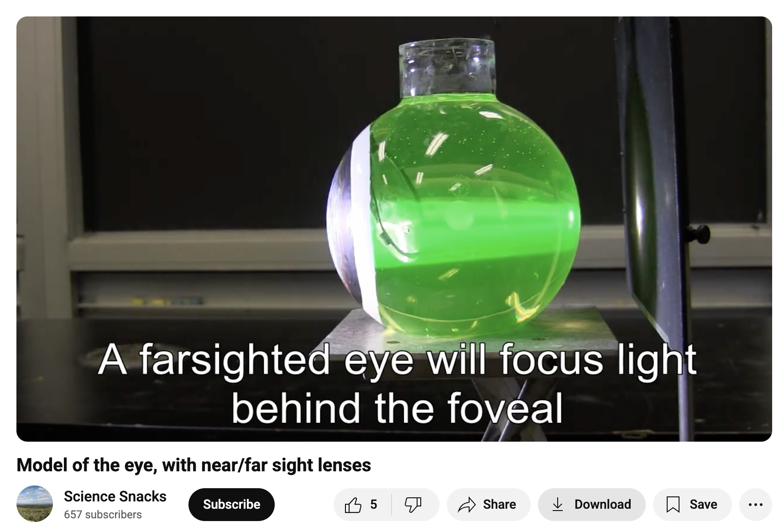The width and height of the screenshot is (784, 532).
Task: Click the Download arrow icon
Action: pyautogui.click(x=558, y=505)
